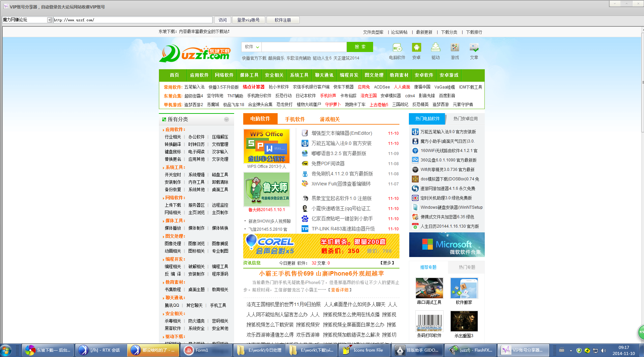Click icon beside 免费PDF阅读器
Viewport: 644px width, 357px height.
305,163
